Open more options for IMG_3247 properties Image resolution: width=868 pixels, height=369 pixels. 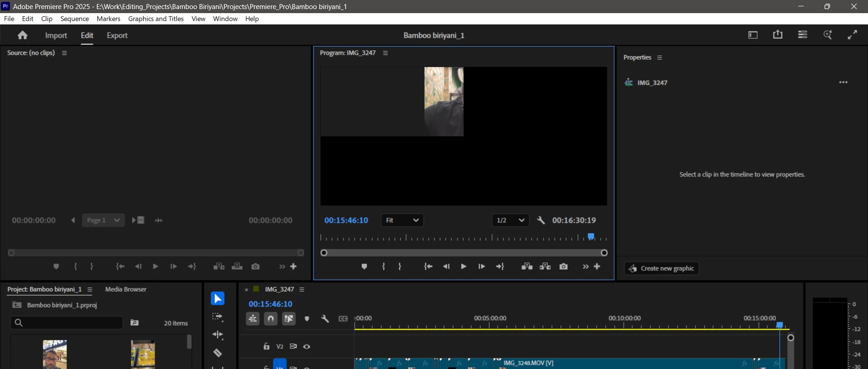click(x=843, y=82)
